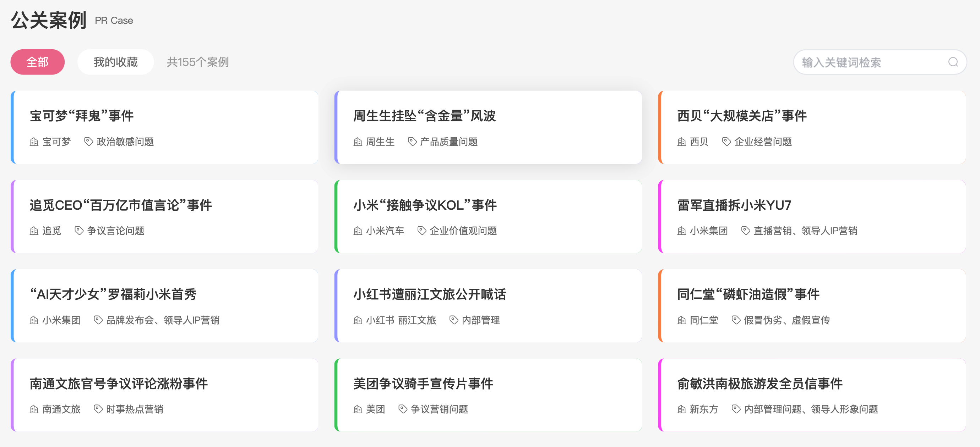Click tag icon beside 争议言论问题
980x447 pixels.
click(x=79, y=231)
